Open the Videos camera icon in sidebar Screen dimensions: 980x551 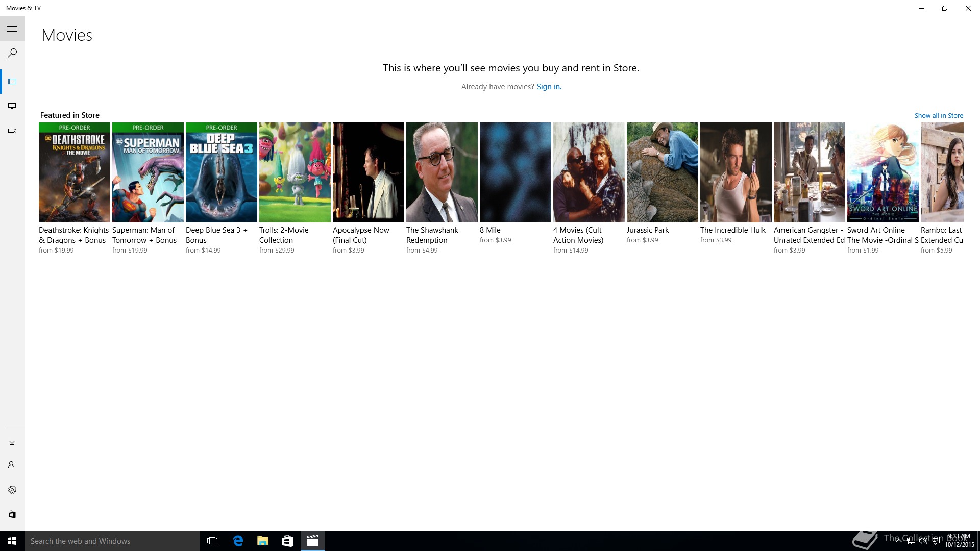coord(12,131)
